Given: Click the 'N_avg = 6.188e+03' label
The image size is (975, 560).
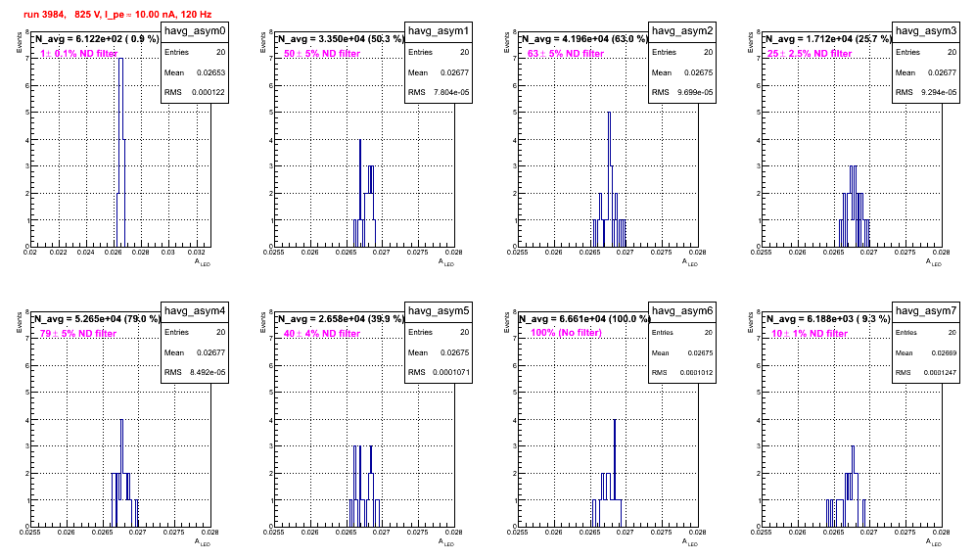Looking at the screenshot, I should (x=828, y=318).
